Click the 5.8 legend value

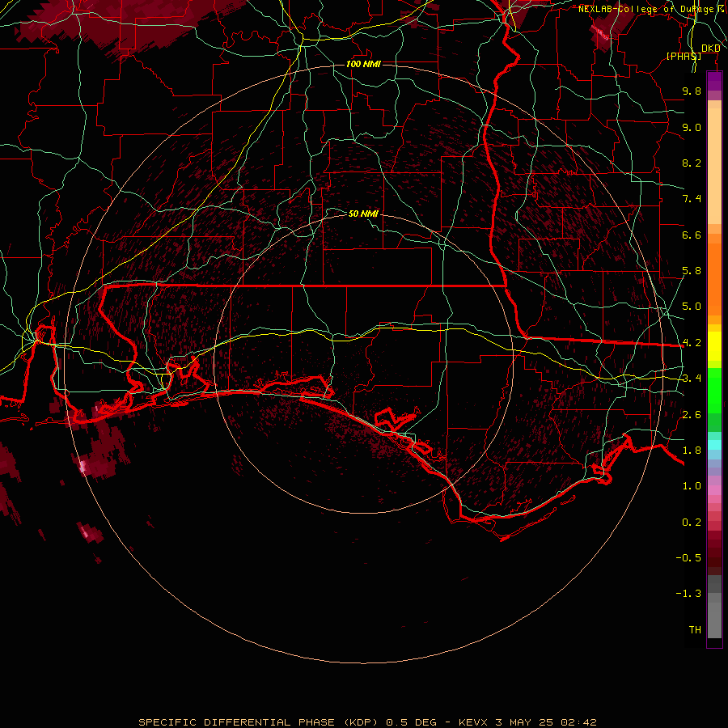tap(692, 271)
